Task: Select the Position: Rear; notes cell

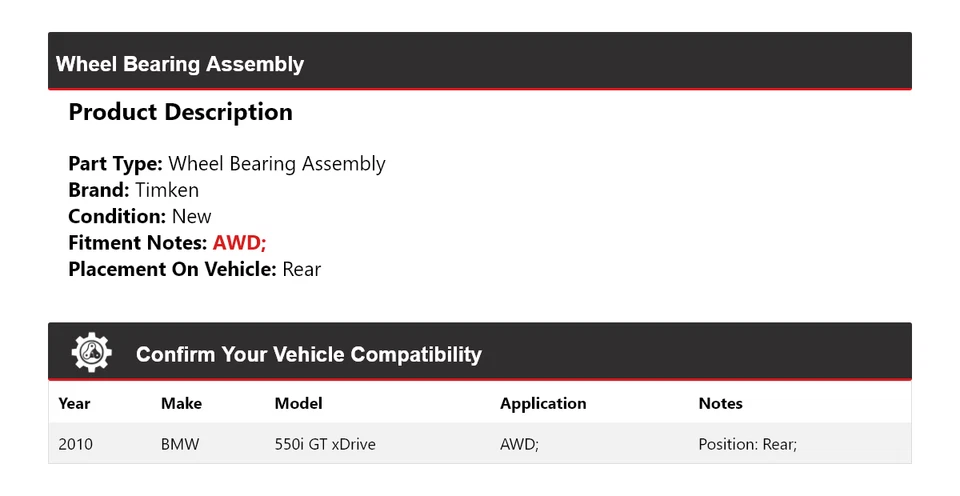Action: tap(747, 444)
